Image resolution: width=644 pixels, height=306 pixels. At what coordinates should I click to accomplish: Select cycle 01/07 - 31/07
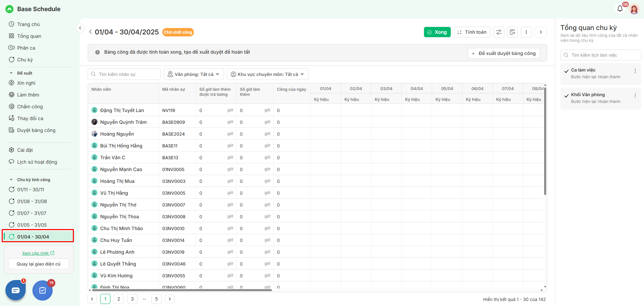click(x=32, y=213)
